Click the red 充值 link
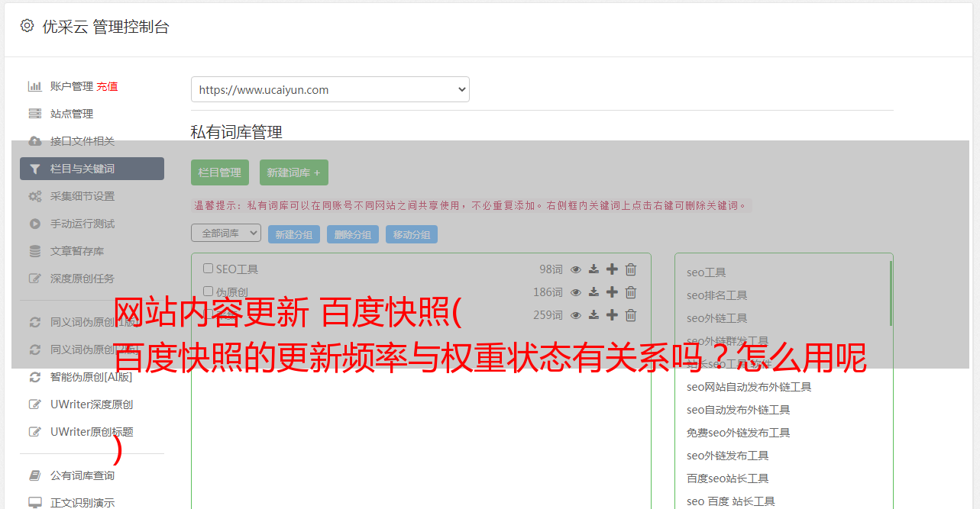The width and height of the screenshot is (980, 509). (x=107, y=87)
